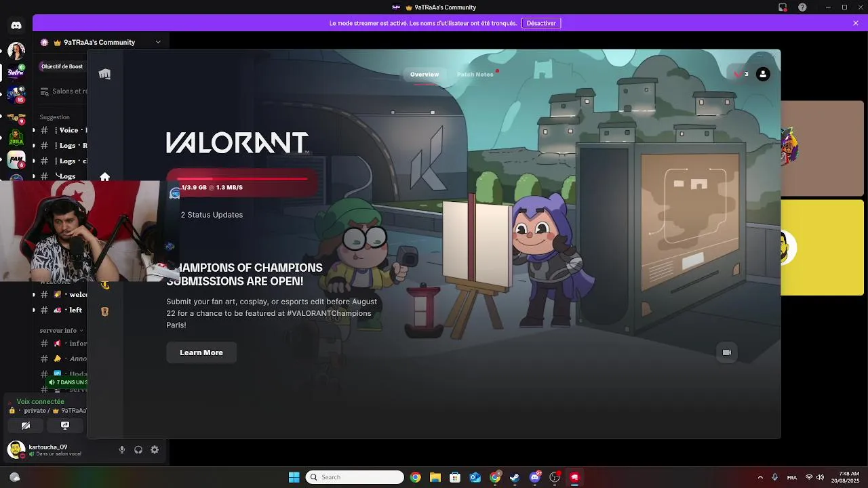Open the welcome text channel

(x=62, y=295)
